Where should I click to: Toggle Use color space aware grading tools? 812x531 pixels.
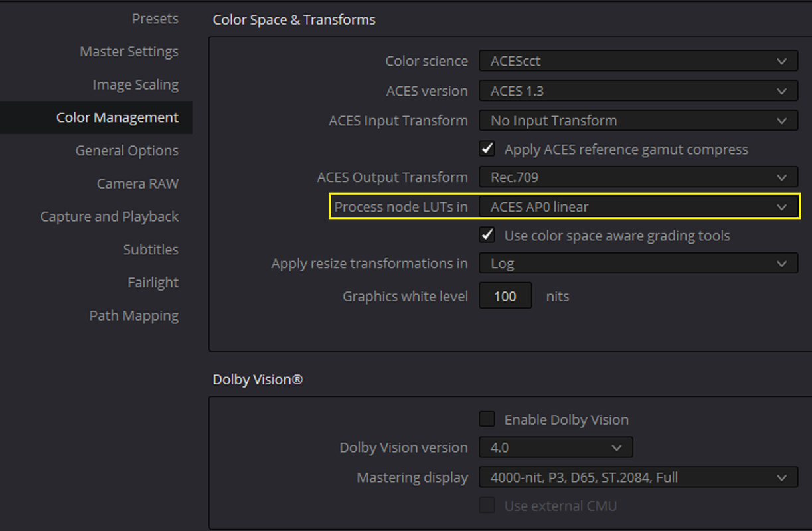coord(487,235)
